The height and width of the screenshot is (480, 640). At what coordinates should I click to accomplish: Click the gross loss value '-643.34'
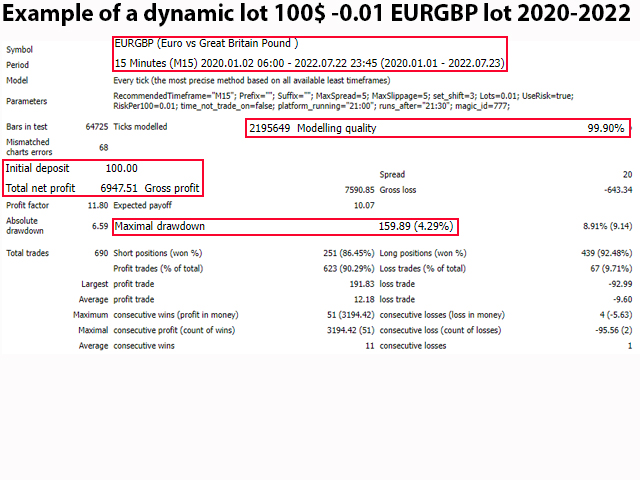click(618, 190)
